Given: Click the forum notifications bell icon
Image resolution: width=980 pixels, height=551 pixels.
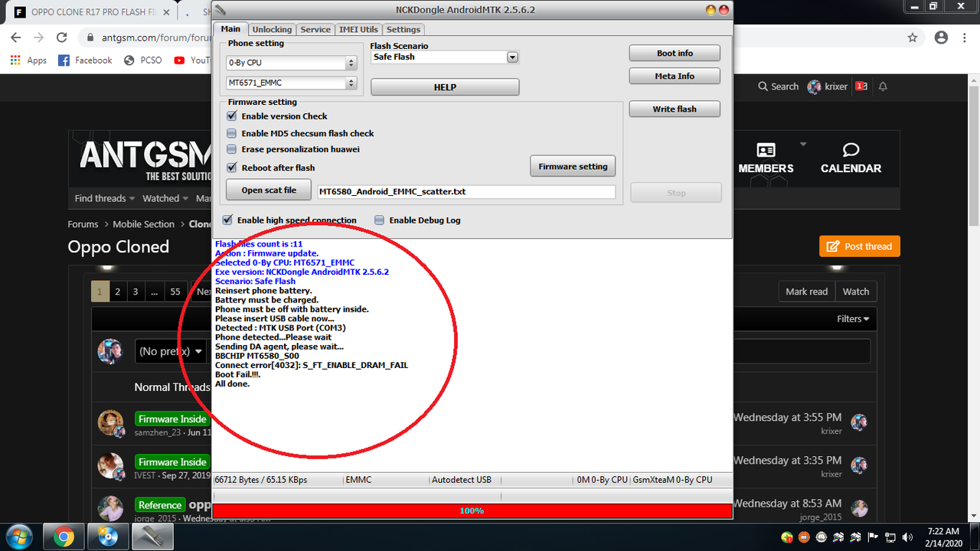Looking at the screenshot, I should (883, 86).
